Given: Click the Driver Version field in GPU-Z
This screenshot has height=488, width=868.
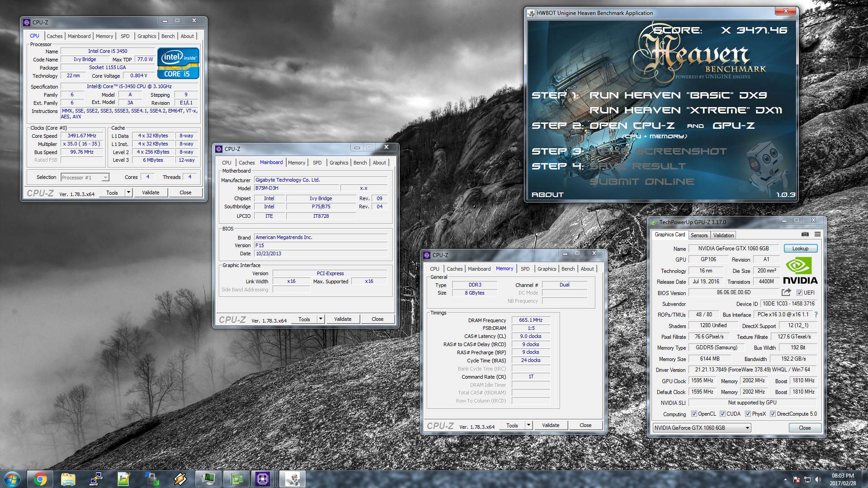Looking at the screenshot, I should pyautogui.click(x=753, y=370).
